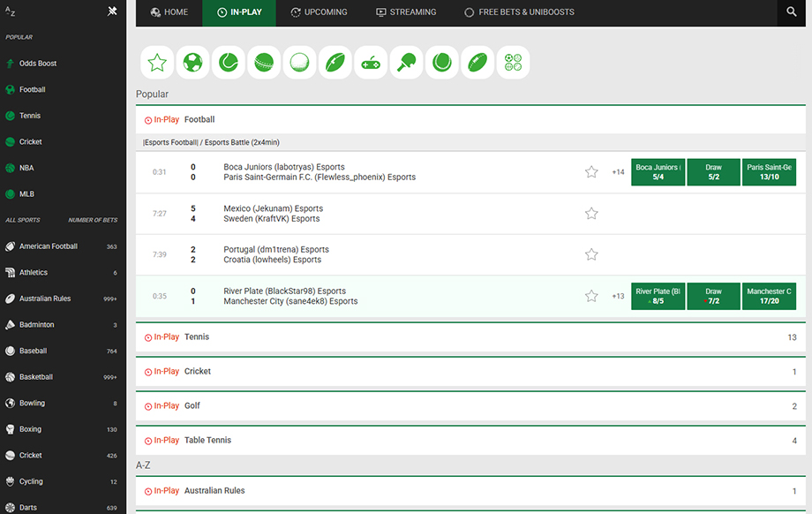The width and height of the screenshot is (812, 514).
Task: Select the tennis ball filter icon beside the soccer ball
Action: tap(229, 63)
